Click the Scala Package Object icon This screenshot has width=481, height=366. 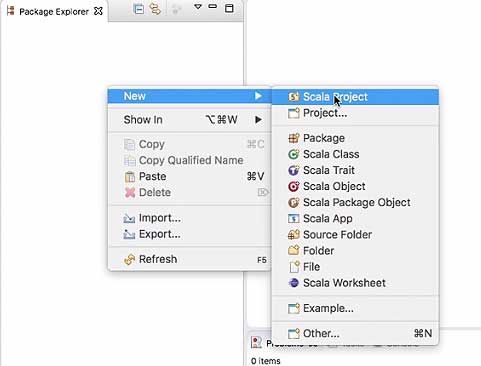294,202
